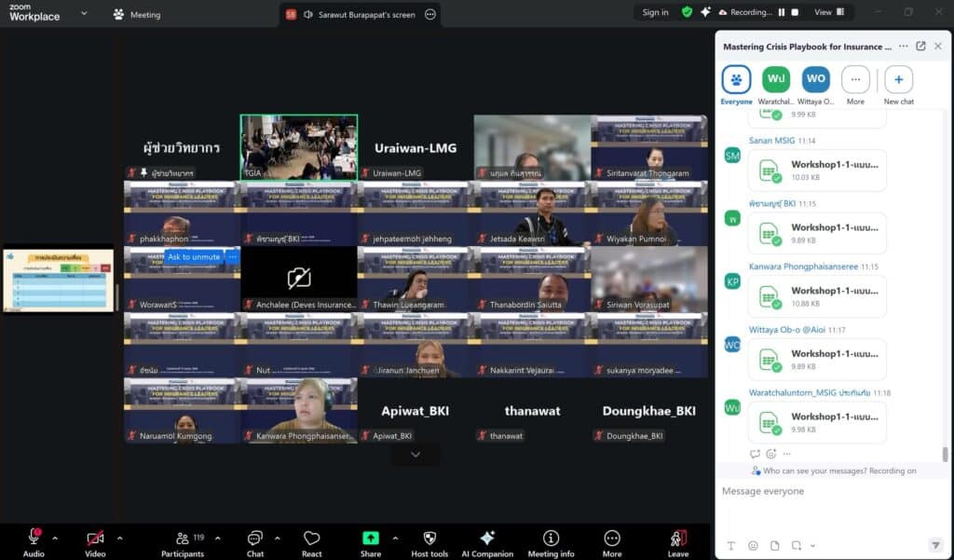The width and height of the screenshot is (954, 560).
Task: Pause the meeting recording
Action: [x=782, y=12]
